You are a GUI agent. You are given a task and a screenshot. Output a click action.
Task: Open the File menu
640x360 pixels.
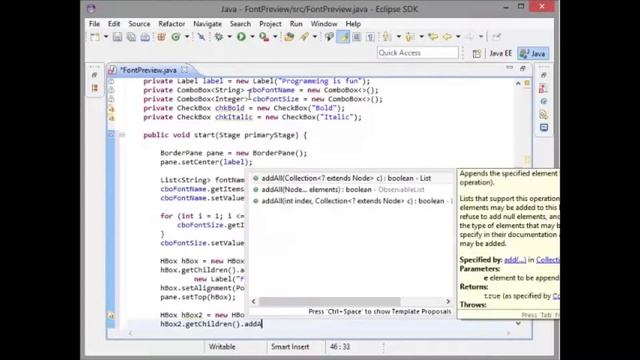point(94,24)
